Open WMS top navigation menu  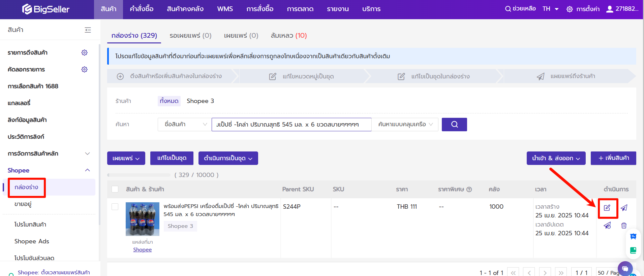tap(225, 9)
